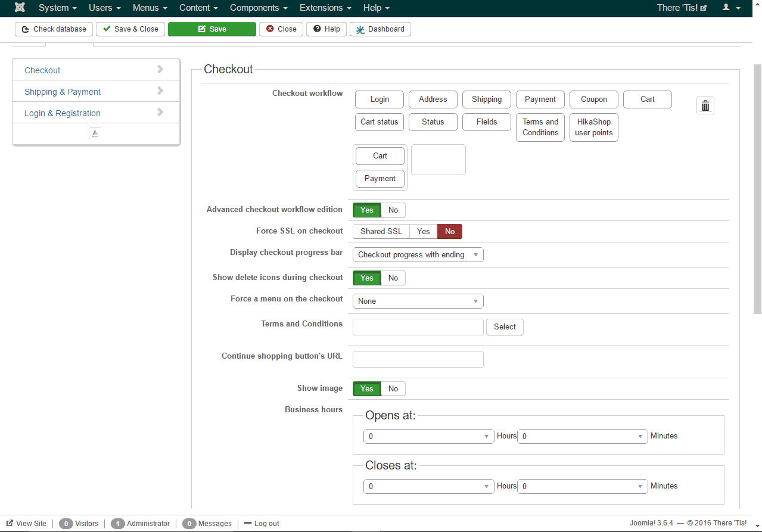Open the Closes at Hours dropdown
The image size is (762, 532).
coord(429,486)
